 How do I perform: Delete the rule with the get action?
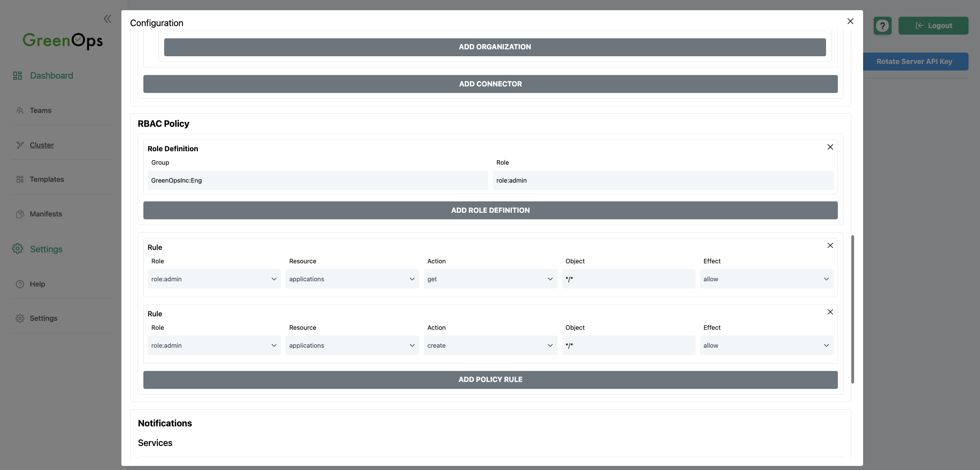pyautogui.click(x=830, y=245)
